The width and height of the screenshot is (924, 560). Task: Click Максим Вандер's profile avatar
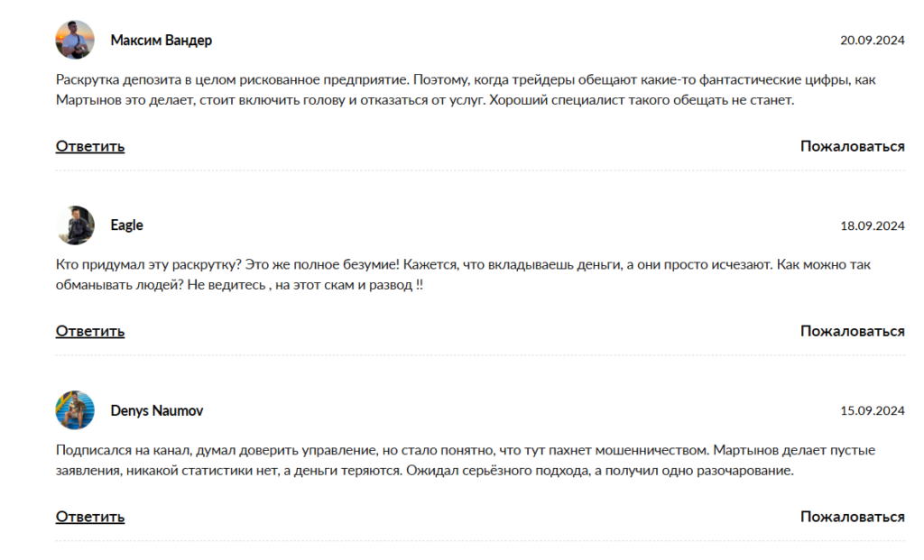[x=75, y=41]
